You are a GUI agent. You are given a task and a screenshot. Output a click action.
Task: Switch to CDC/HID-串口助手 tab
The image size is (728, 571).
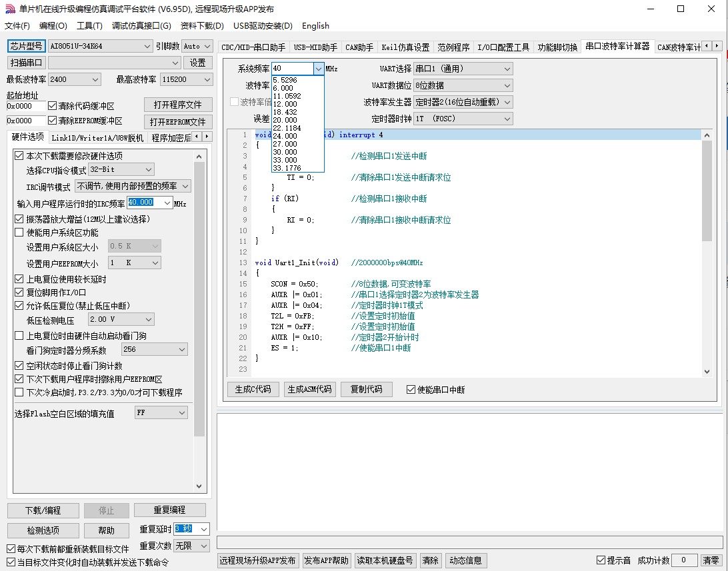(253, 47)
